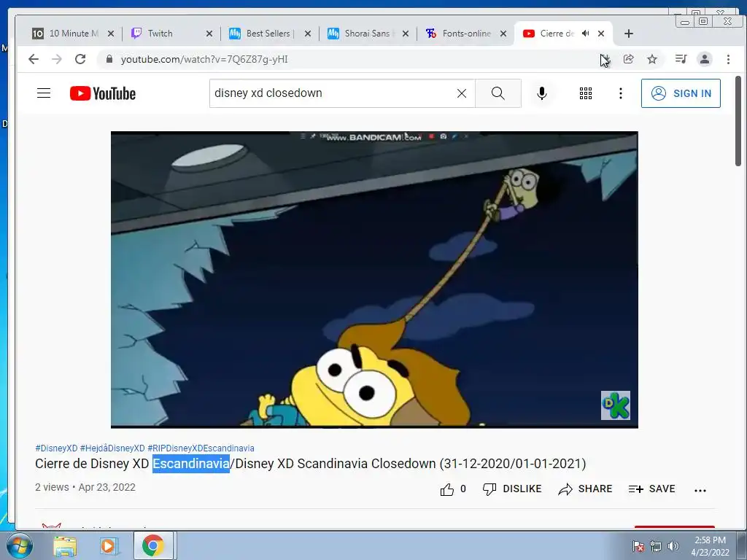Open the Windows Start menu
Screen dimensions: 747x560
(19, 545)
